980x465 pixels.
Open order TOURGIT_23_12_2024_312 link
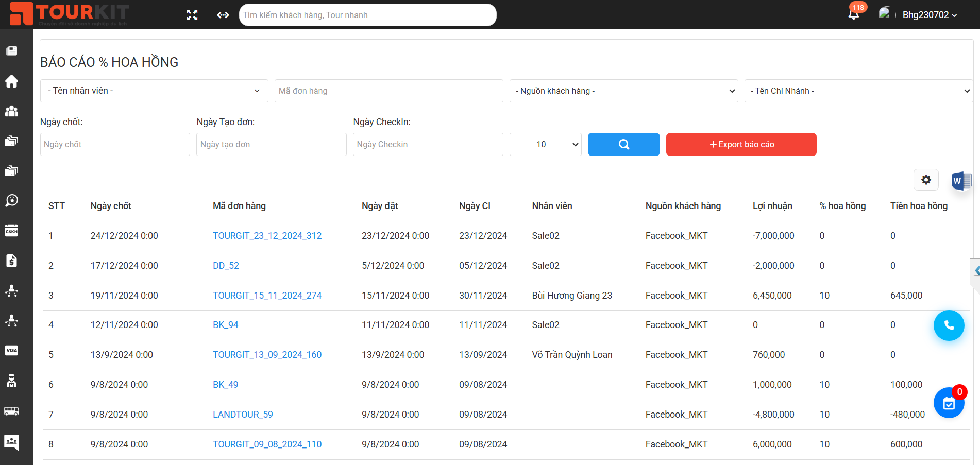(x=267, y=236)
